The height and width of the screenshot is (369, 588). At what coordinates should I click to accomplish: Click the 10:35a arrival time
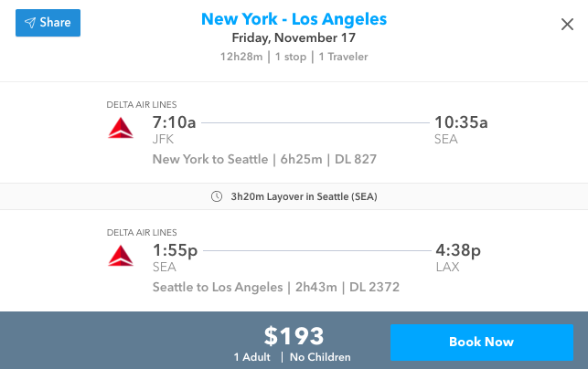click(x=461, y=122)
